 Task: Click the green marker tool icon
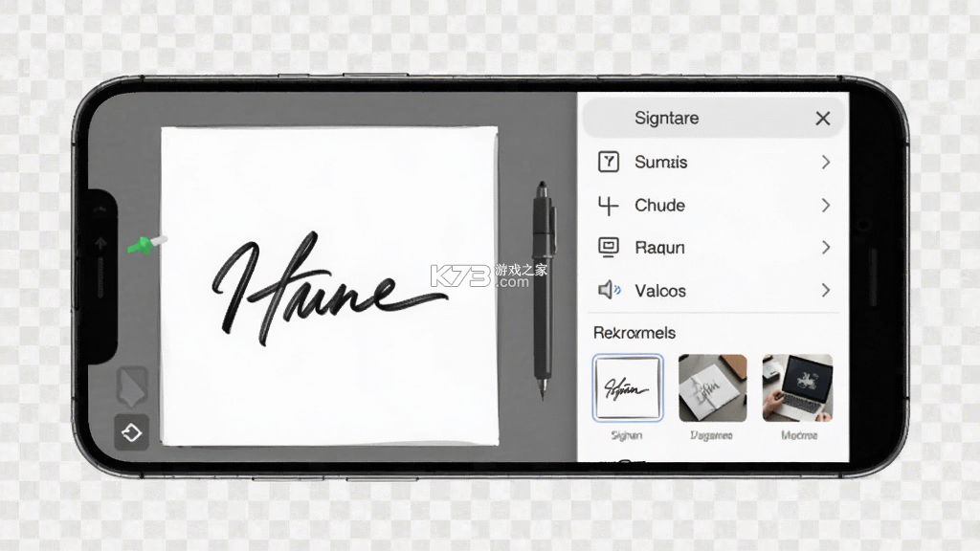(146, 244)
